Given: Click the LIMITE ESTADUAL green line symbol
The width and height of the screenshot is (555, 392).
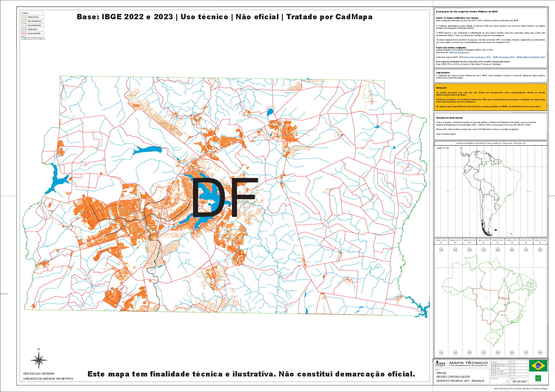Looking at the screenshot, I should (24, 17).
